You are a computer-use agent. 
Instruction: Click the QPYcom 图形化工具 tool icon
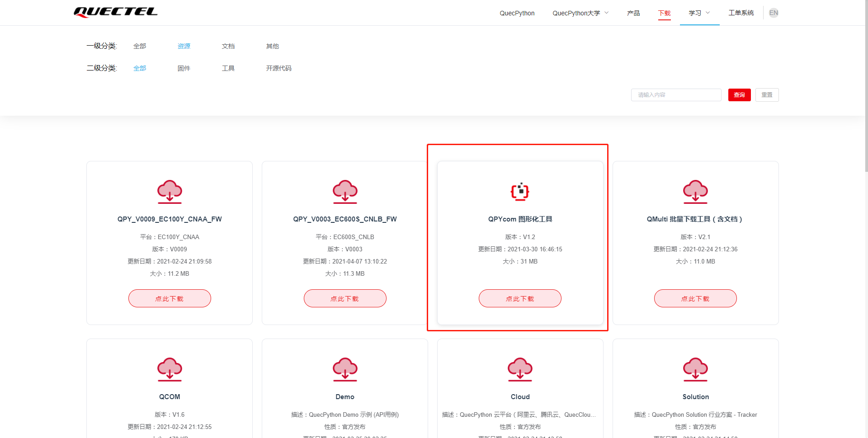[x=520, y=192]
